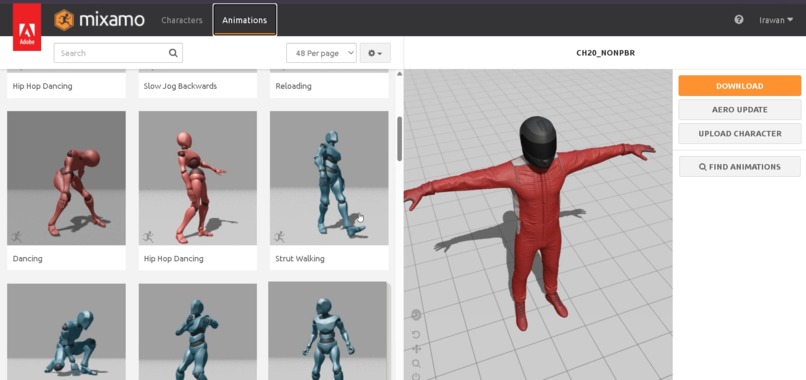Select the blue boxing-pose character thumbnail
Viewport: 806px width, 380px height.
coord(198,332)
